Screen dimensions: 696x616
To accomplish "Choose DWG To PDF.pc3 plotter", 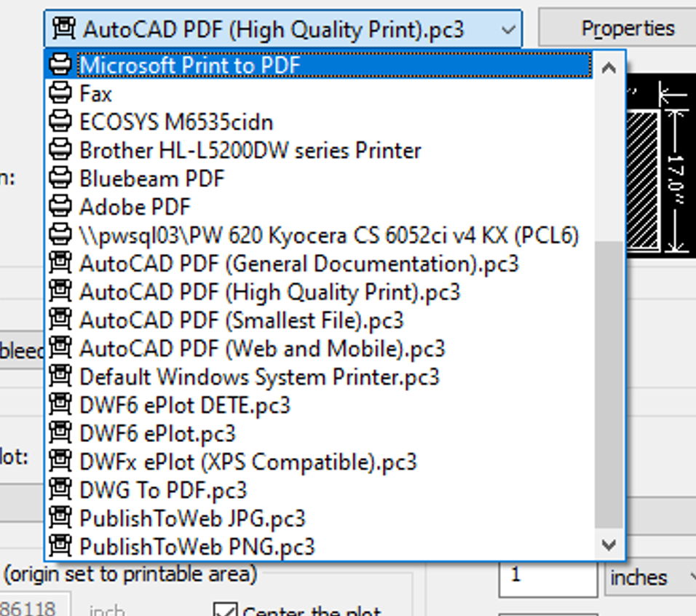I will pos(320,491).
